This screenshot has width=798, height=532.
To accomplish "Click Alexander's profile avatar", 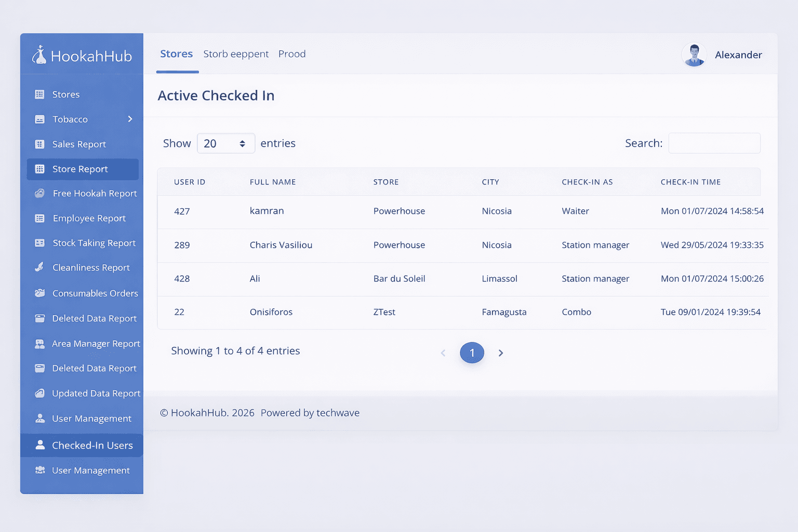I will [x=694, y=54].
